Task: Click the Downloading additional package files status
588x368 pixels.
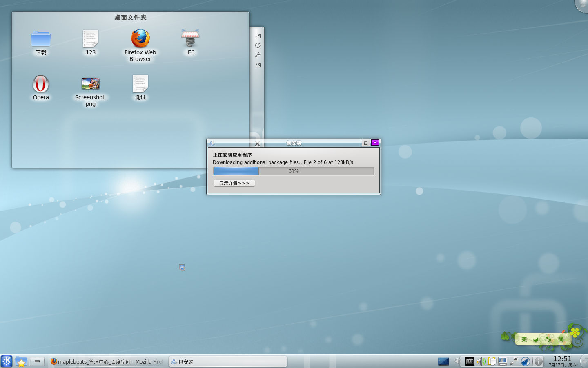Action: (283, 162)
